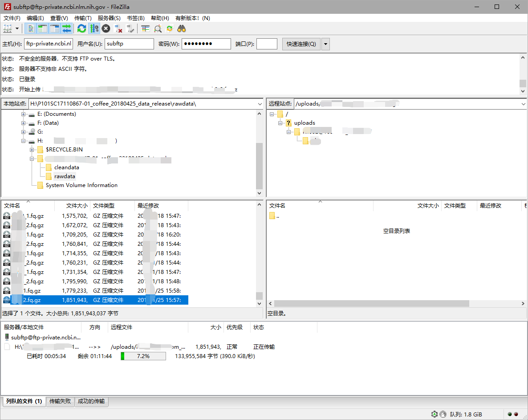This screenshot has height=420, width=528.
Task: Toggle synchronized browsing
Action: [169, 29]
